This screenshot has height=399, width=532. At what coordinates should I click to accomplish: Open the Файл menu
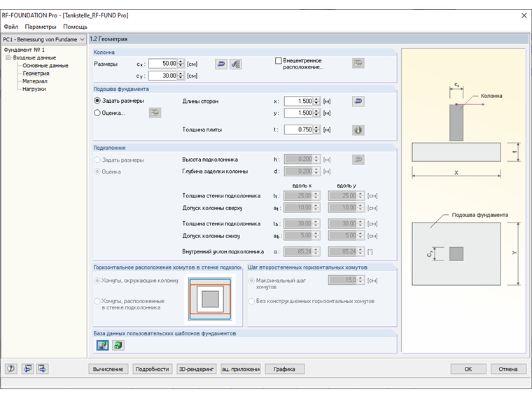tap(11, 27)
